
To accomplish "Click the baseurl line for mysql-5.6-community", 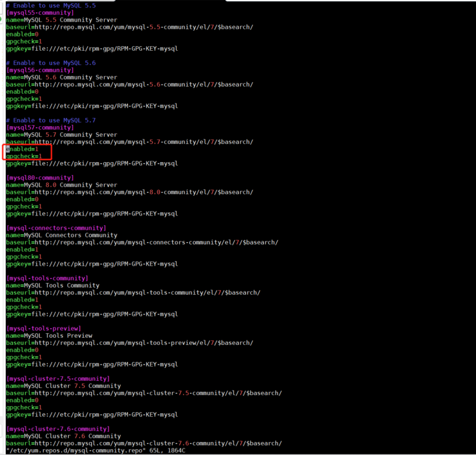I will 129,85.
